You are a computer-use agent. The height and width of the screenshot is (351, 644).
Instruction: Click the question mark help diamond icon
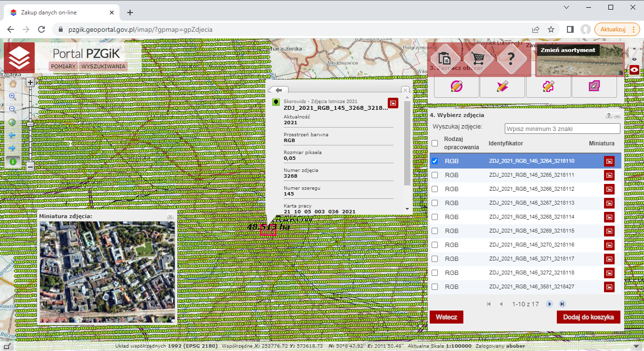point(511,59)
